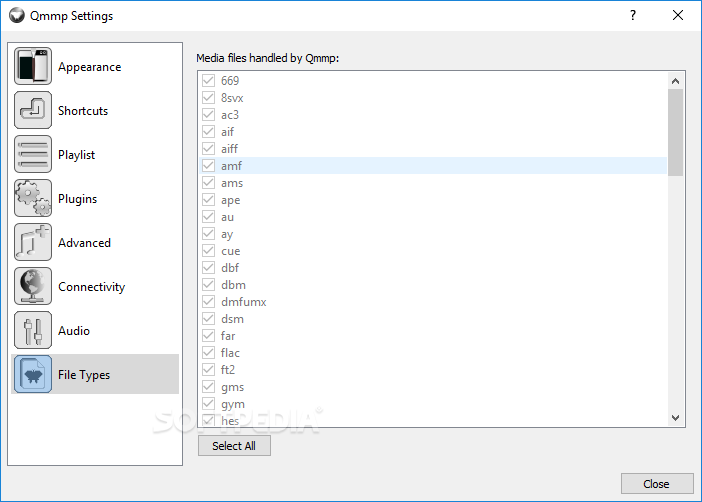Uncheck the cue file type
The image size is (702, 502).
(208, 251)
